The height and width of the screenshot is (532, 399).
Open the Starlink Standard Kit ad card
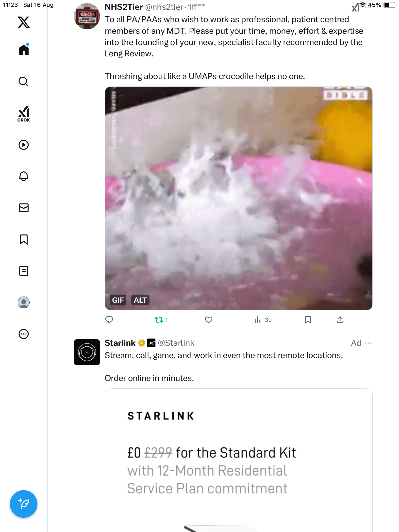pos(238,460)
